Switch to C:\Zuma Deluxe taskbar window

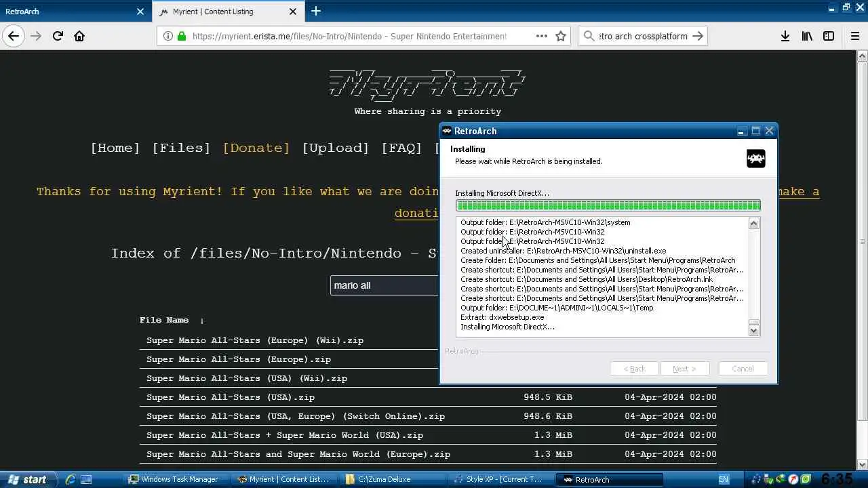(x=393, y=479)
